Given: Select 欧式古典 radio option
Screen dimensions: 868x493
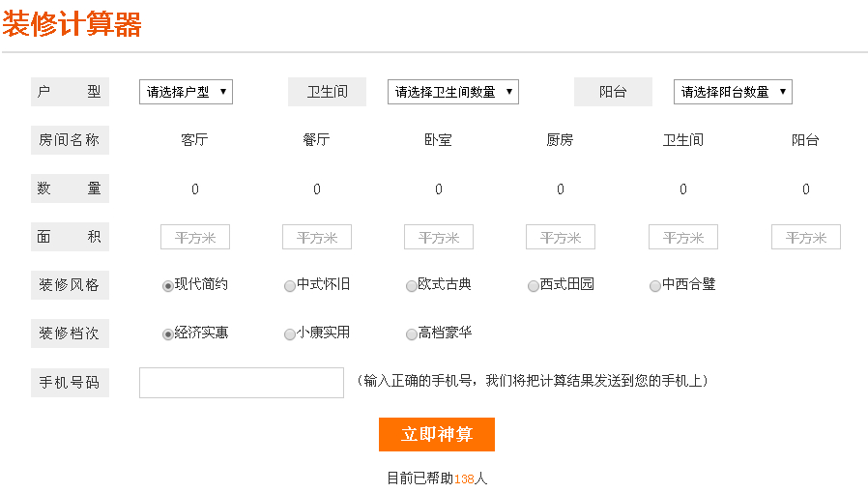Looking at the screenshot, I should pos(412,286).
